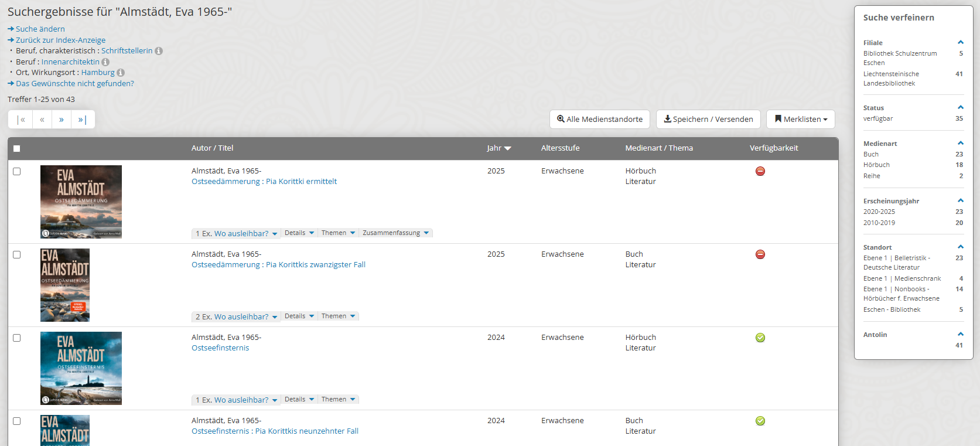Expand Zusammenfassung for the first result
Viewport: 980px width, 446px height.
click(x=395, y=233)
